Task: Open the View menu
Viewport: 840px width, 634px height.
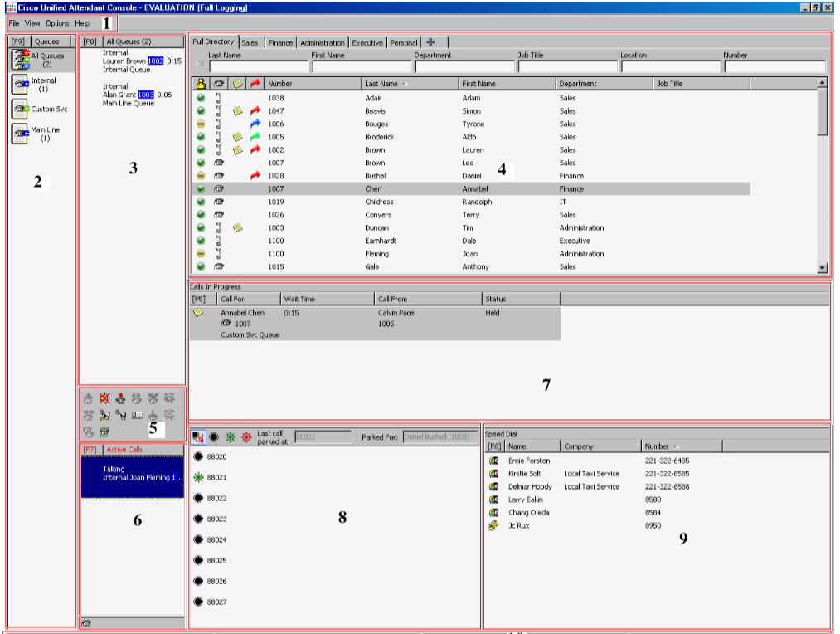Action: tap(32, 23)
